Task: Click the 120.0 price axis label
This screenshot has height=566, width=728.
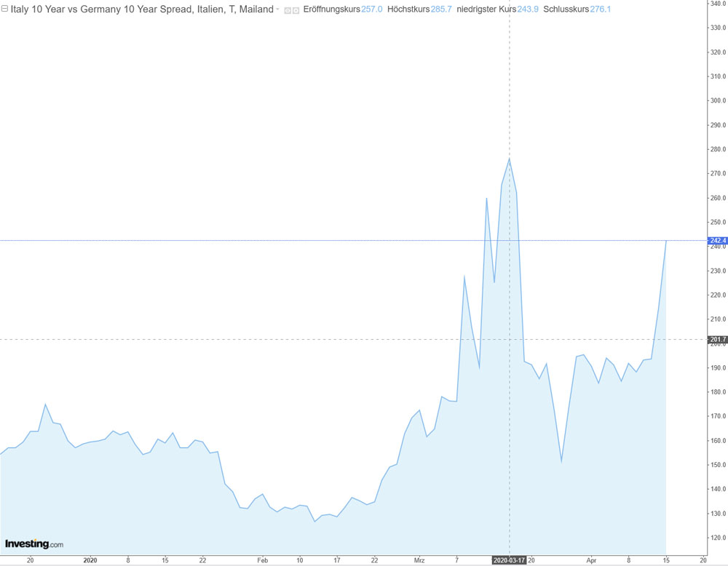Action: pyautogui.click(x=718, y=538)
